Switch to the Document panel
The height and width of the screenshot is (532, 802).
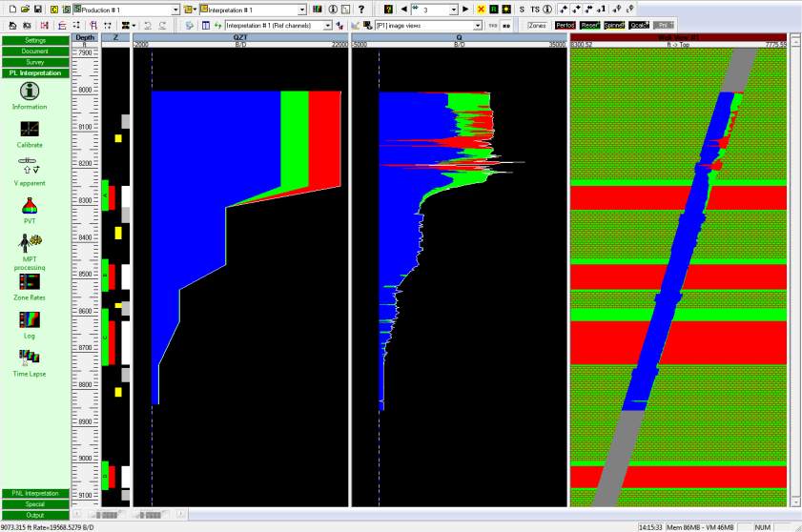[x=35, y=51]
